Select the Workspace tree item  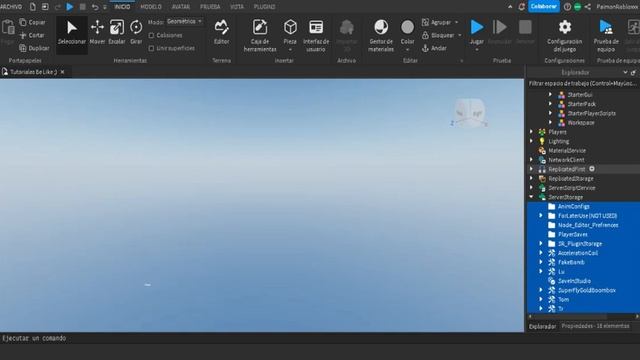581,122
